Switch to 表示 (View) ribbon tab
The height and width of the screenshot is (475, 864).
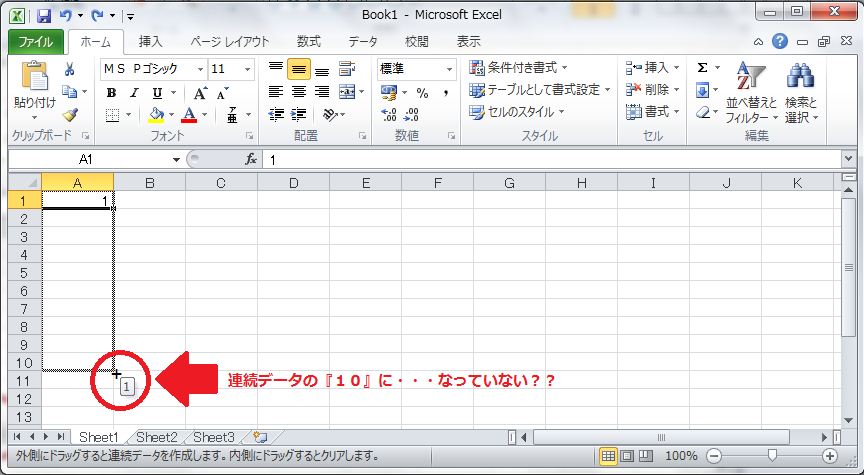pos(468,41)
